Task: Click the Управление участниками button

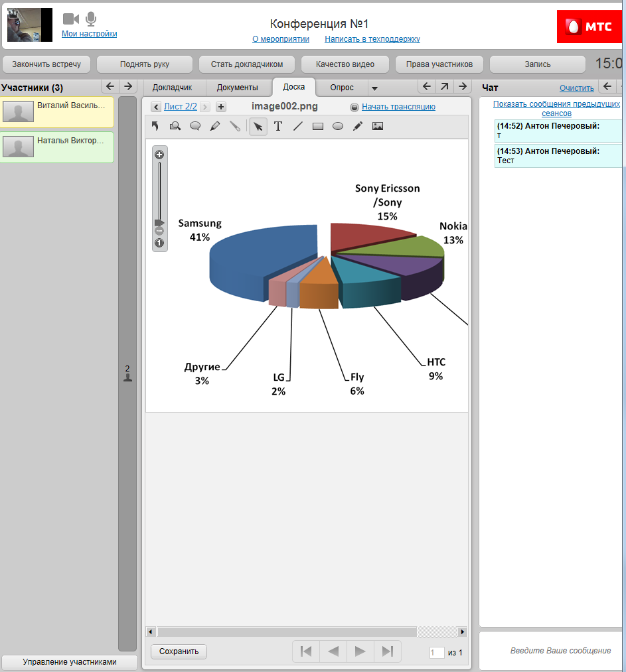Action: [x=70, y=662]
